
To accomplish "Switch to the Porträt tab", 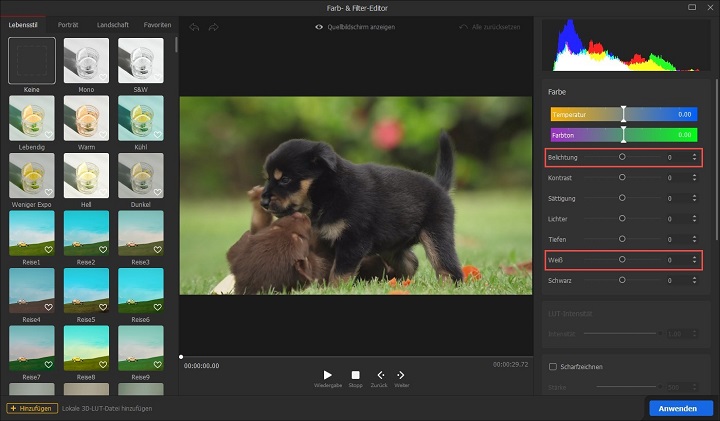I will 69,24.
